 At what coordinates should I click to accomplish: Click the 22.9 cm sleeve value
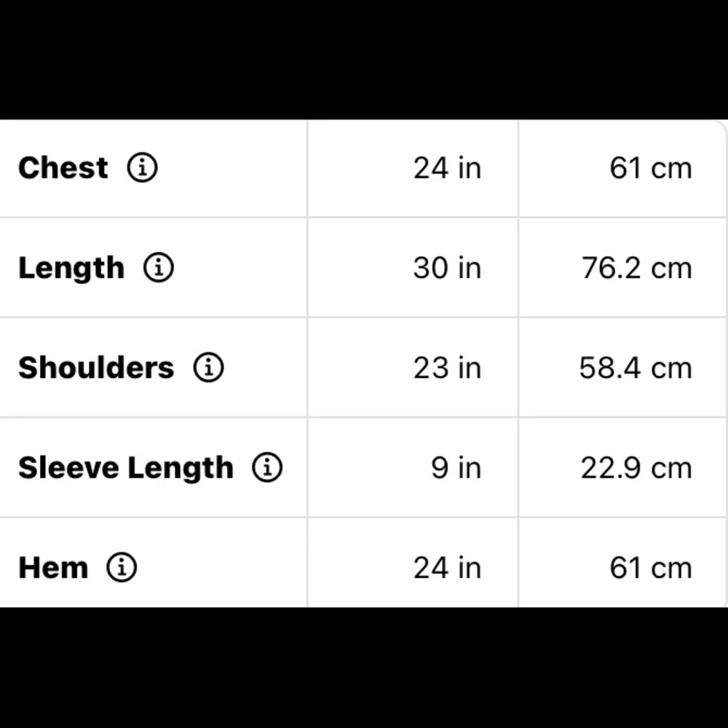coord(636,467)
